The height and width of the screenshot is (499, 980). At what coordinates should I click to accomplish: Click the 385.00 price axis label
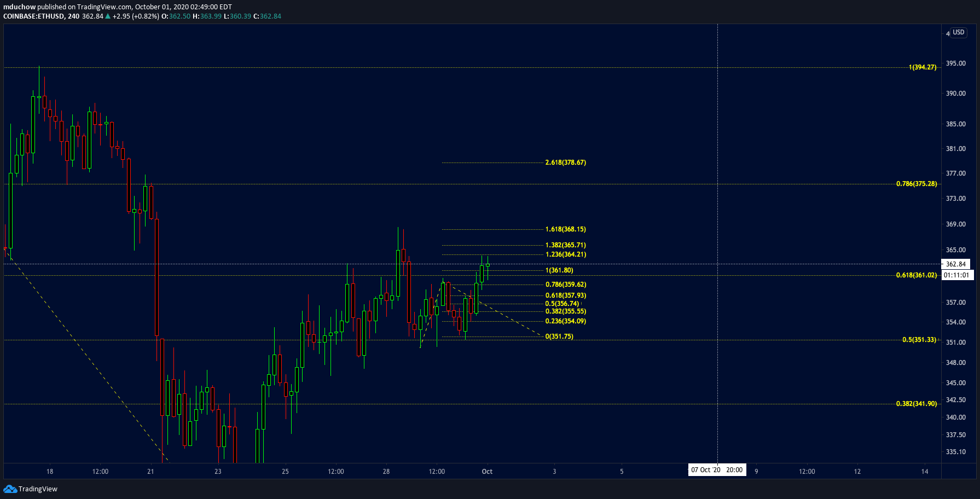(x=956, y=124)
